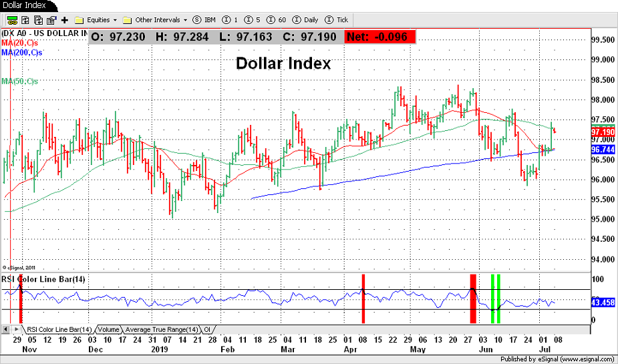
Task: Open the Other Intervals dropdown arrow
Action: 186,20
